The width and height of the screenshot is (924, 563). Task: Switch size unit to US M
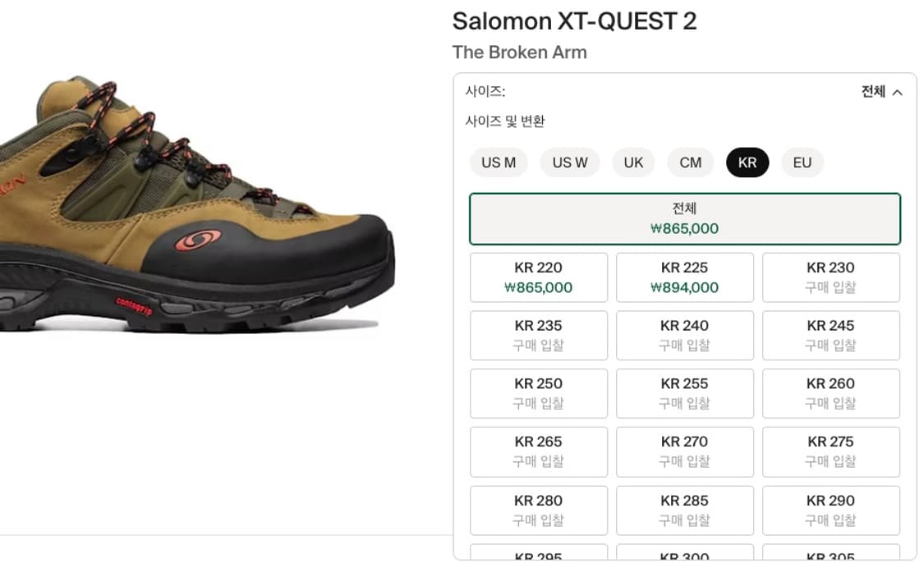click(498, 162)
